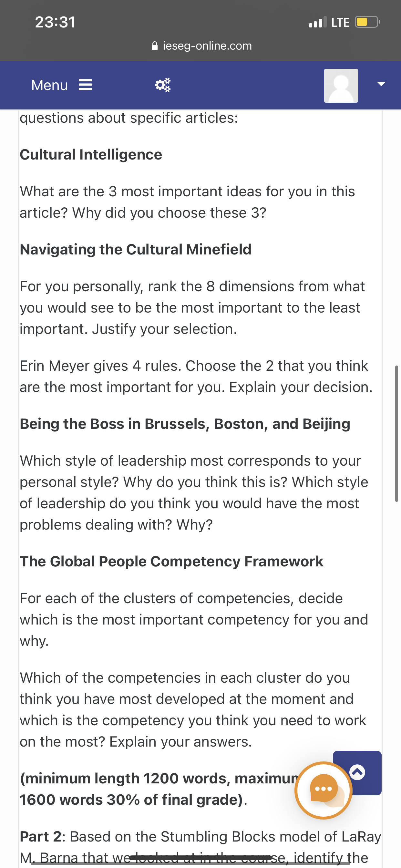The image size is (401, 868).
Task: Tap the battery indicator in status bar
Action: [368, 22]
